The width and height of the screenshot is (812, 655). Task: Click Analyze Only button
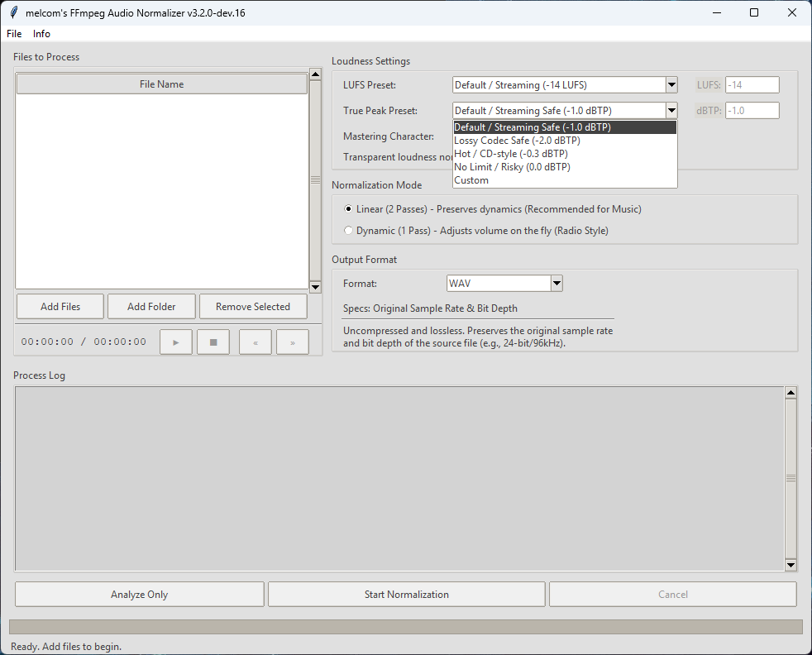click(139, 595)
